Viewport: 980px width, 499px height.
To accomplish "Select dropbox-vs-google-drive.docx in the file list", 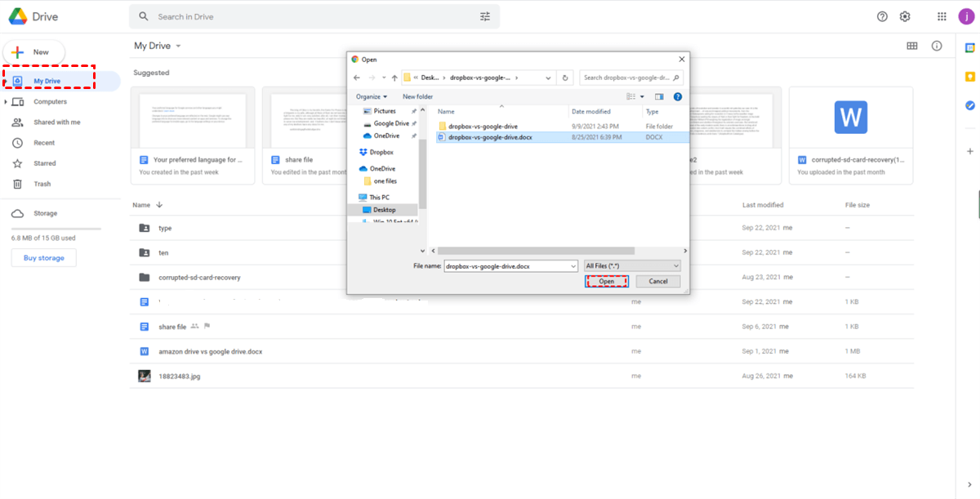I will (490, 137).
